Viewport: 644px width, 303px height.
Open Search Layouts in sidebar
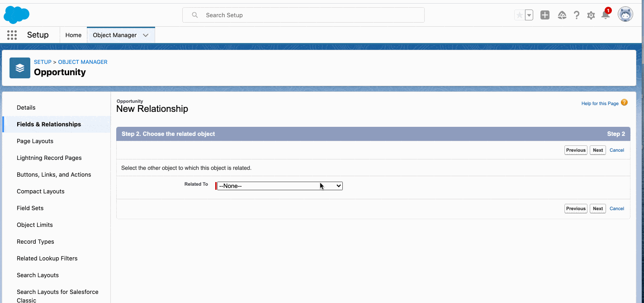38,275
